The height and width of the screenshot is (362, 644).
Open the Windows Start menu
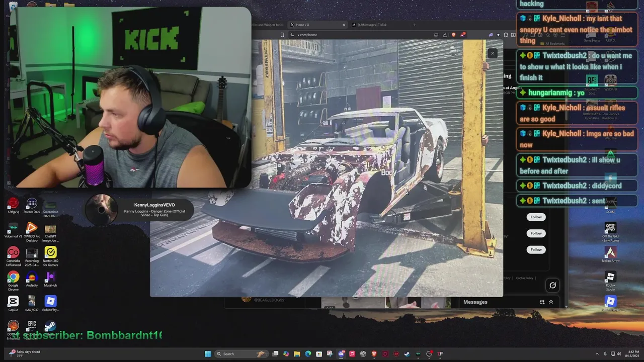click(x=208, y=354)
